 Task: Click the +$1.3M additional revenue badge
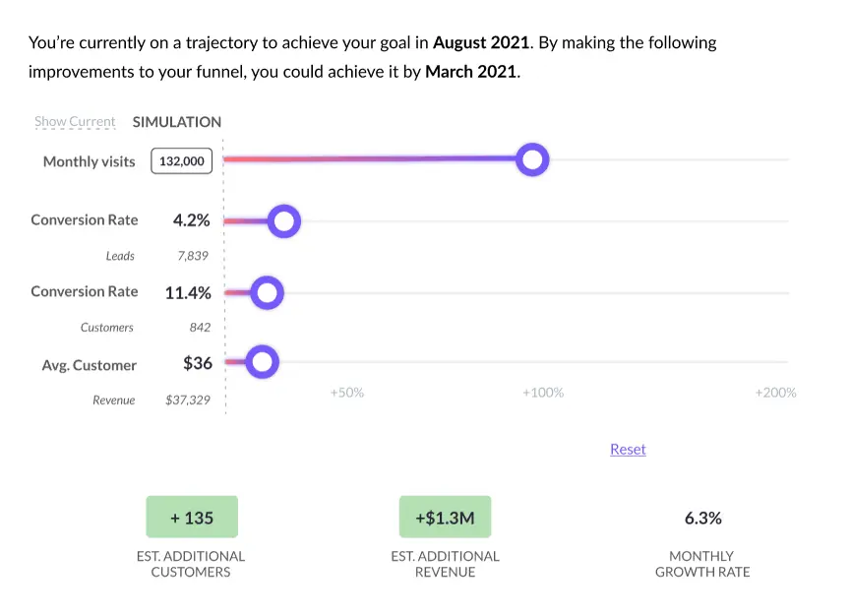[445, 517]
